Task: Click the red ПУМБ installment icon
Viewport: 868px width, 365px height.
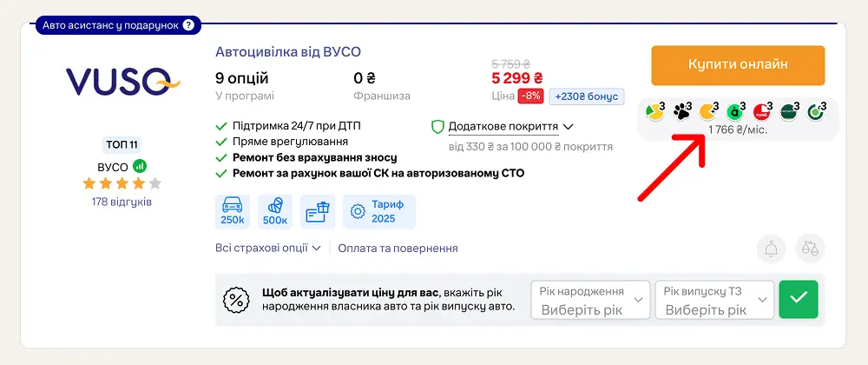Action: [762, 112]
